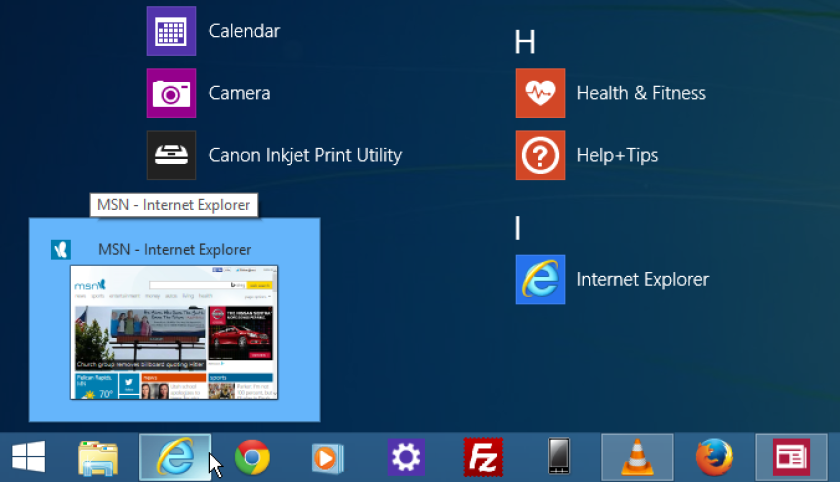Open the media player taskbar icon
This screenshot has width=840, height=482.
click(x=327, y=458)
